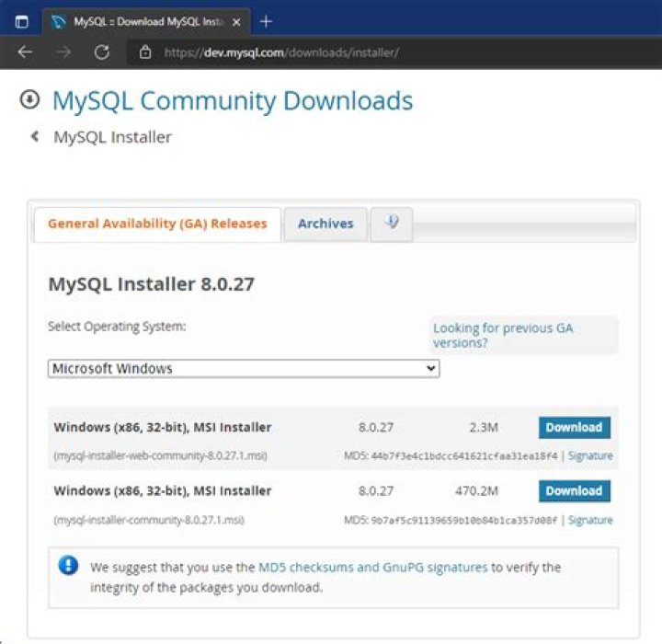Click the MySQL Community Downloads heading

(x=233, y=101)
